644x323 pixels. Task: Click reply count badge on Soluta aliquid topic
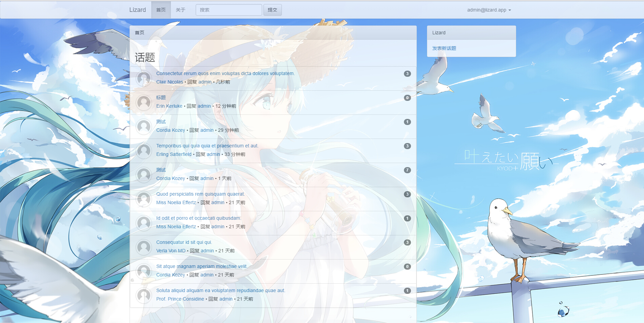point(407,291)
